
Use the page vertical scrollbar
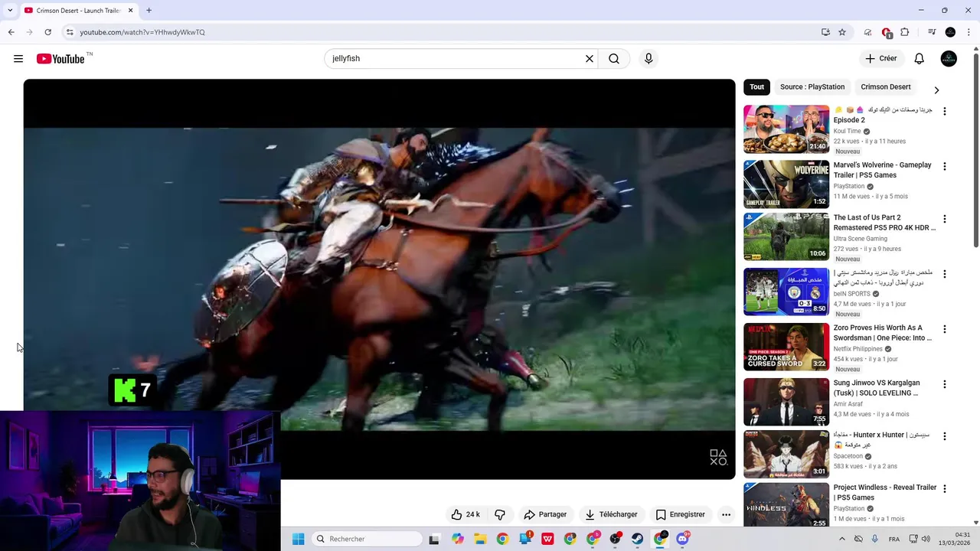[x=975, y=149]
